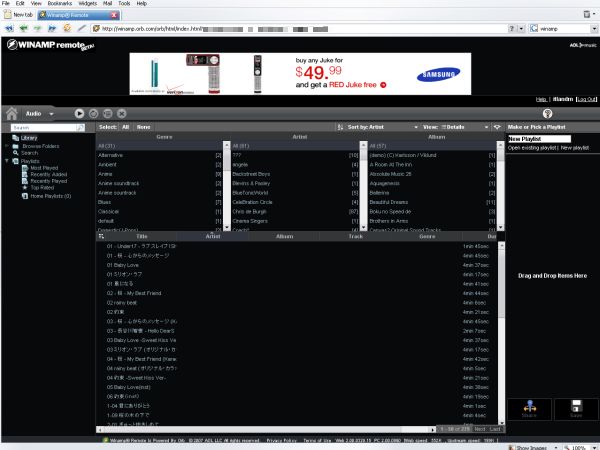This screenshot has width=600, height=450.
Task: Click the Log Out link
Action: [x=587, y=99]
